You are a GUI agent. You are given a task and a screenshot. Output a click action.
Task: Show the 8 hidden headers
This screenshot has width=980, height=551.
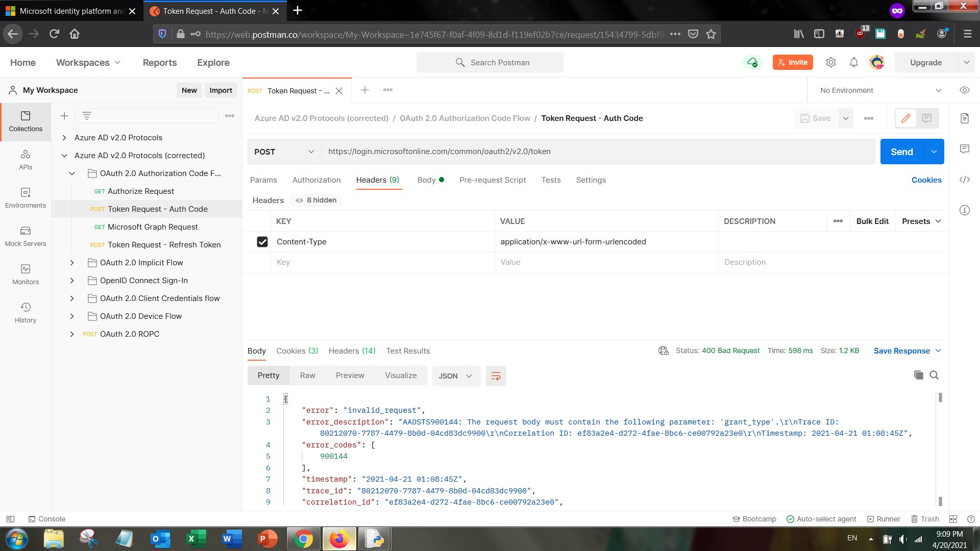click(315, 200)
